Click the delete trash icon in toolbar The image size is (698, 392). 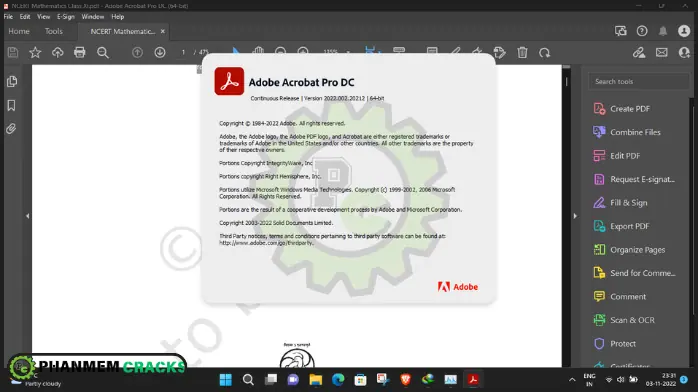(522, 53)
